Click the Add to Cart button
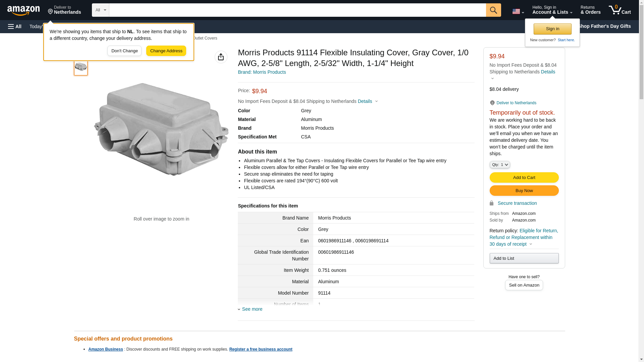The height and width of the screenshot is (362, 644). pos(524,178)
